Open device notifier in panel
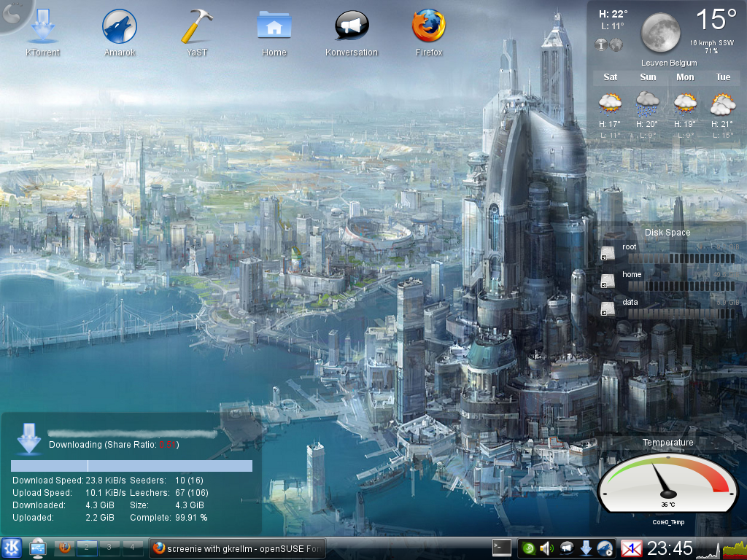The width and height of the screenshot is (747, 560). 38,548
